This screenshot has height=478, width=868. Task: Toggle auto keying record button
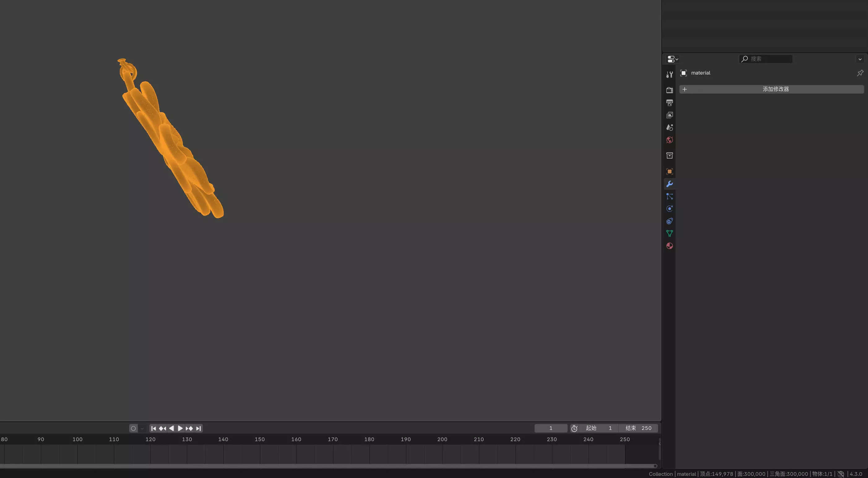[133, 428]
